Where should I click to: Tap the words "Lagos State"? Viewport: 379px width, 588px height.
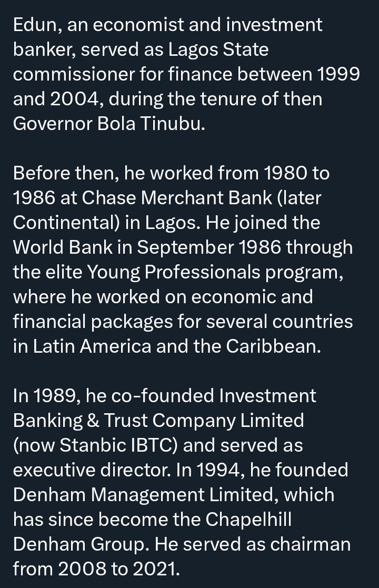point(218,49)
